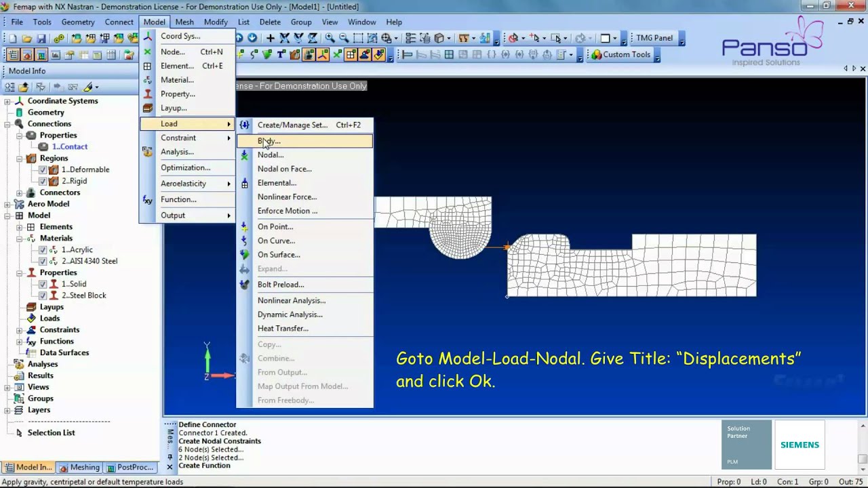Expand the Aero Model tree node
Image resolution: width=868 pixels, height=488 pixels.
coord(7,204)
